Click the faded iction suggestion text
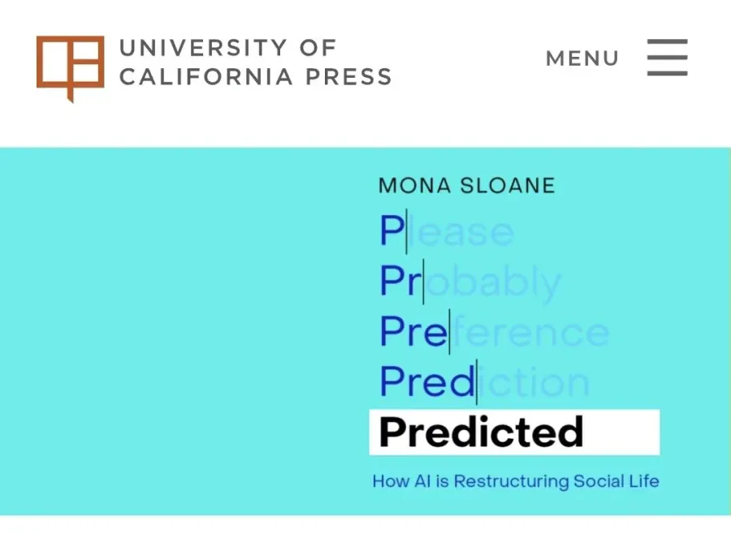 pos(534,382)
